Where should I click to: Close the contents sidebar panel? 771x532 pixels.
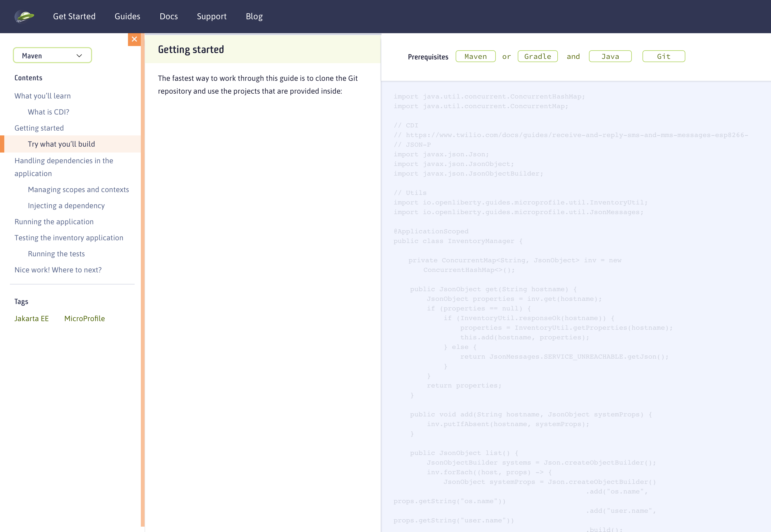[134, 39]
